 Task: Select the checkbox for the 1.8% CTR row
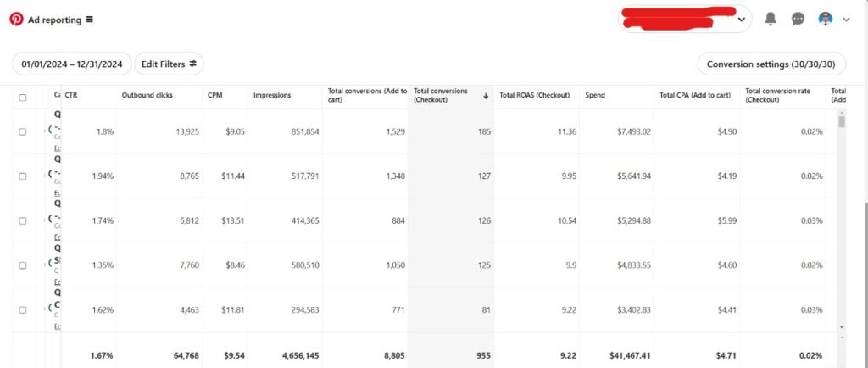coord(23,131)
